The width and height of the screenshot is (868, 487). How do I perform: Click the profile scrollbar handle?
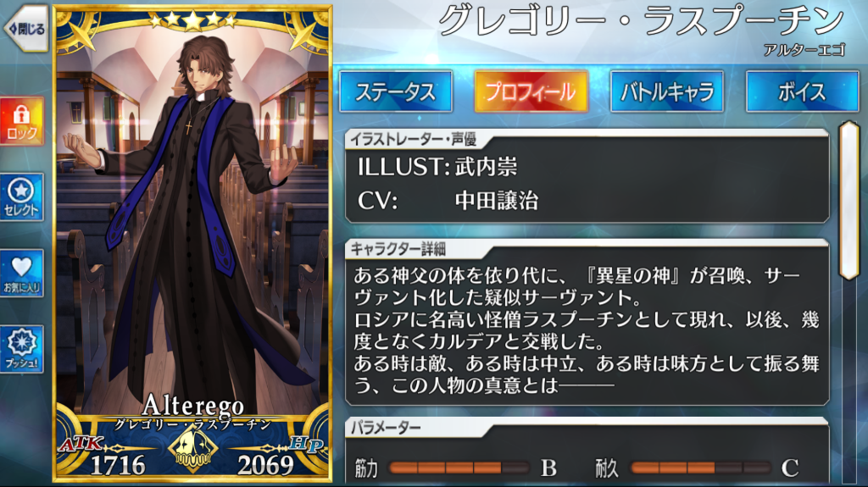click(x=849, y=201)
